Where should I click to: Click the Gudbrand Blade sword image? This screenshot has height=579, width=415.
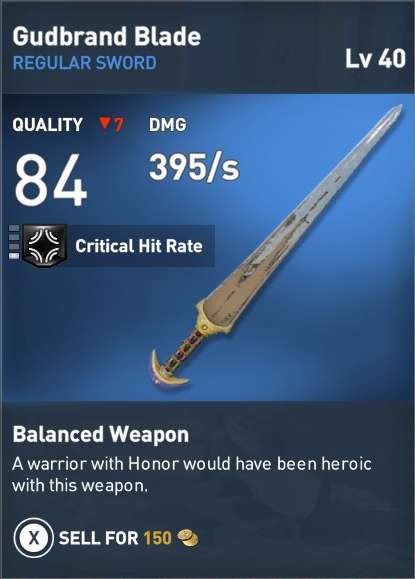(277, 246)
